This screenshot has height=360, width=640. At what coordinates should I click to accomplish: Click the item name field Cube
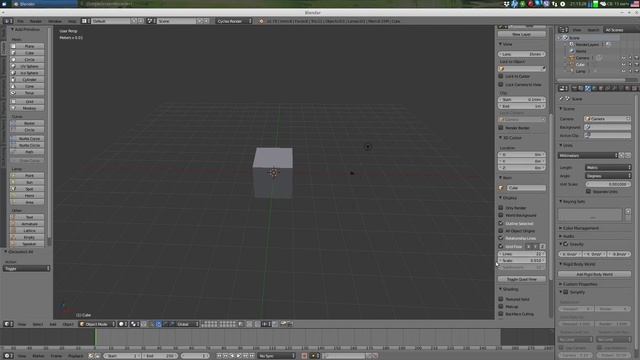coord(526,188)
